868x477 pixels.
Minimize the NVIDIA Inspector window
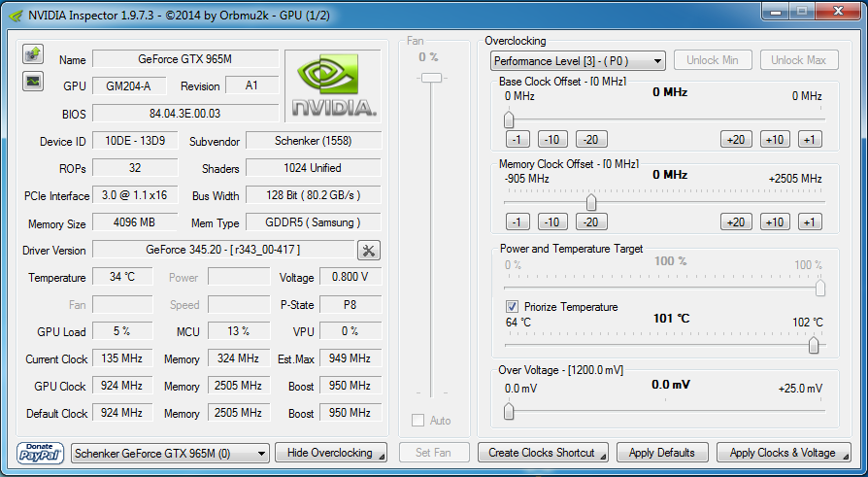776,12
